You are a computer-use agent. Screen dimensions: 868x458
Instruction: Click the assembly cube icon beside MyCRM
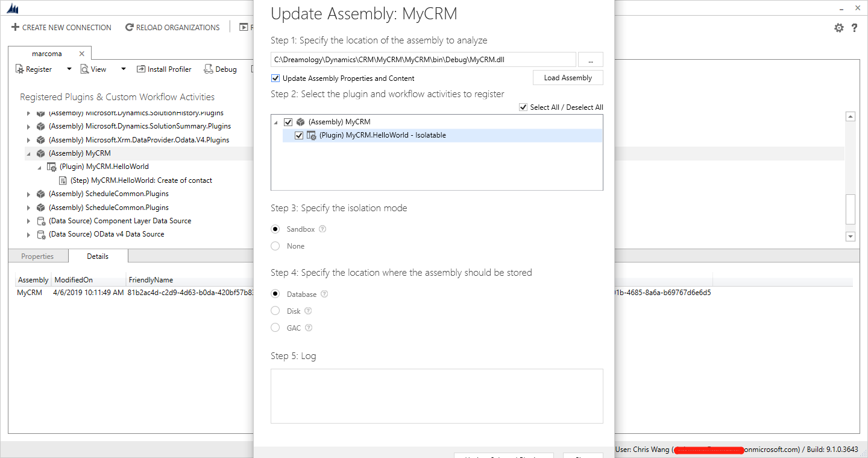[40, 153]
